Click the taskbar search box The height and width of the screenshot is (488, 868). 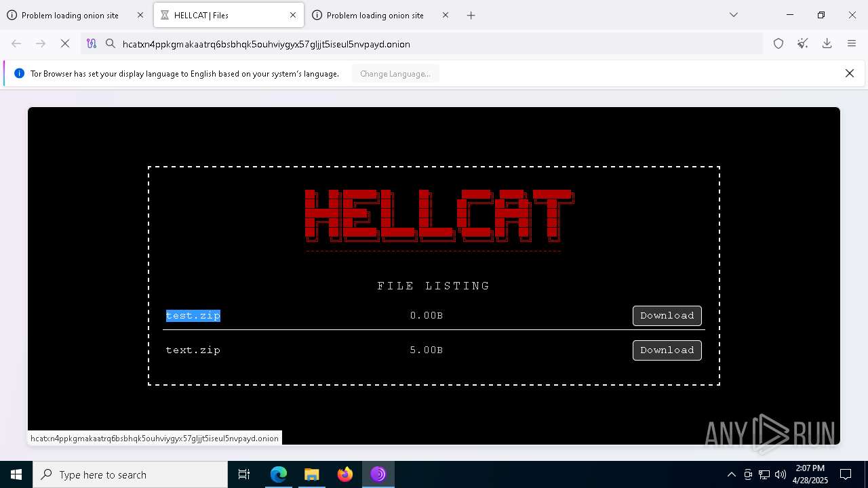(x=130, y=474)
